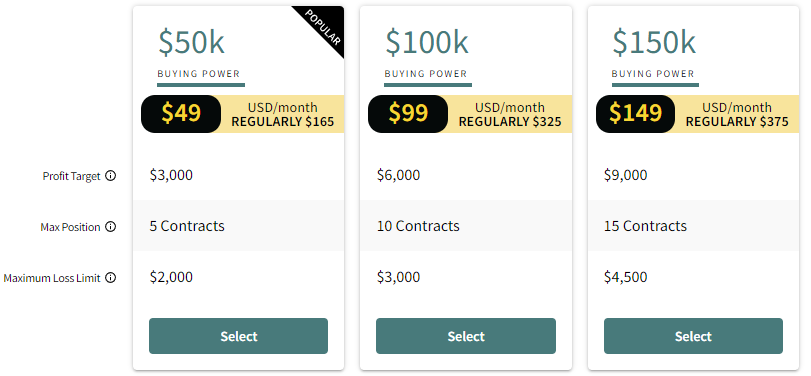Click the $100k heading text
Image resolution: width=811 pixels, height=376 pixels.
pyautogui.click(x=427, y=42)
